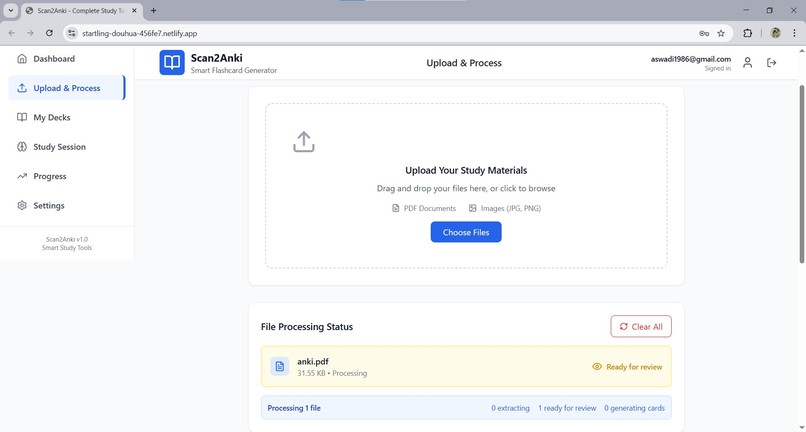Click the PDF Documents file icon
Image resolution: width=806 pixels, height=432 pixels.
click(395, 208)
